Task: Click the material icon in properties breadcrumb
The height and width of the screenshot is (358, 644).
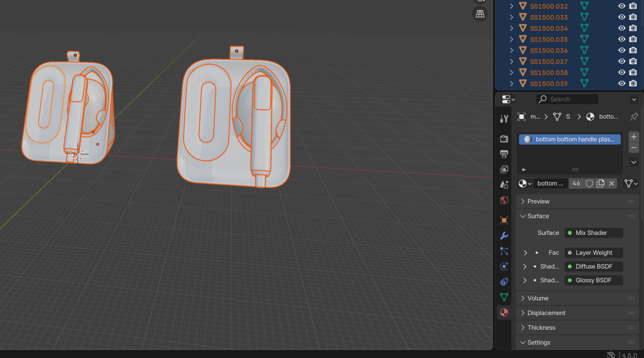Action: point(590,116)
